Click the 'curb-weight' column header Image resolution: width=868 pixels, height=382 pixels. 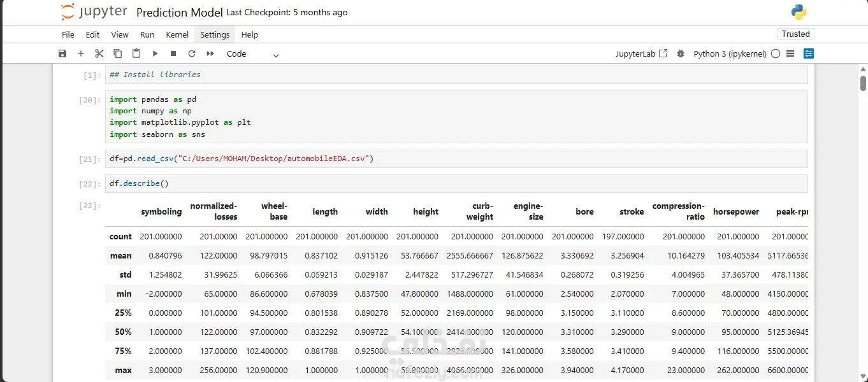click(479, 211)
